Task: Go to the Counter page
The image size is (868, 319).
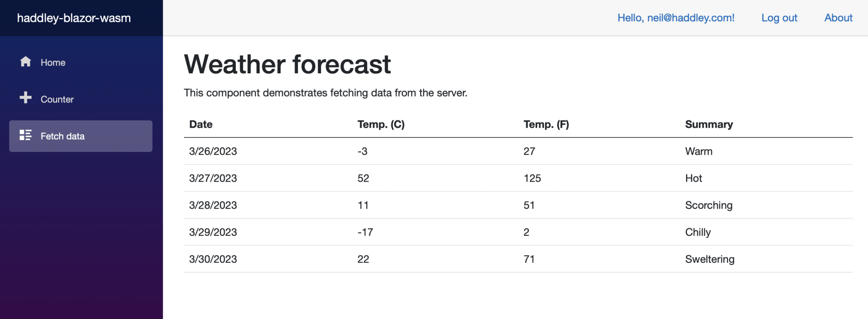Action: [x=57, y=99]
